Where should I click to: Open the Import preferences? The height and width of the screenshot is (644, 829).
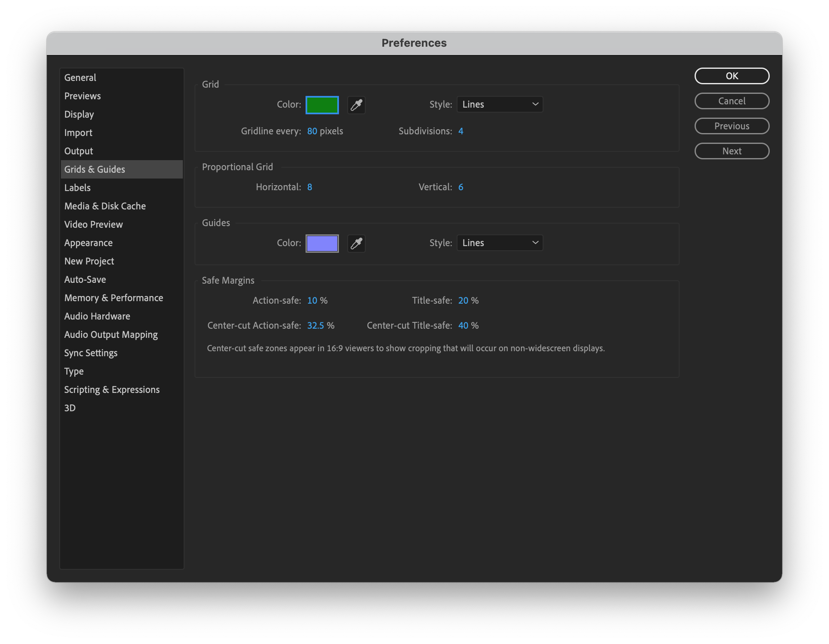(x=122, y=133)
